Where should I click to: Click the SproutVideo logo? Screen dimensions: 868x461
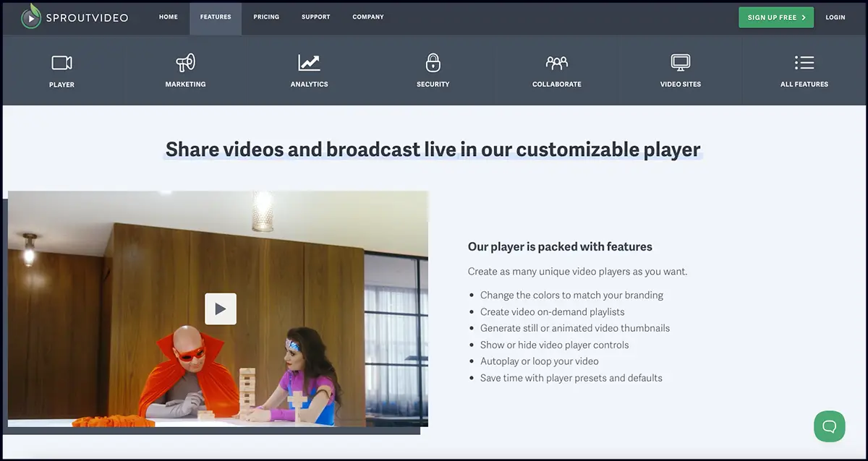click(75, 17)
